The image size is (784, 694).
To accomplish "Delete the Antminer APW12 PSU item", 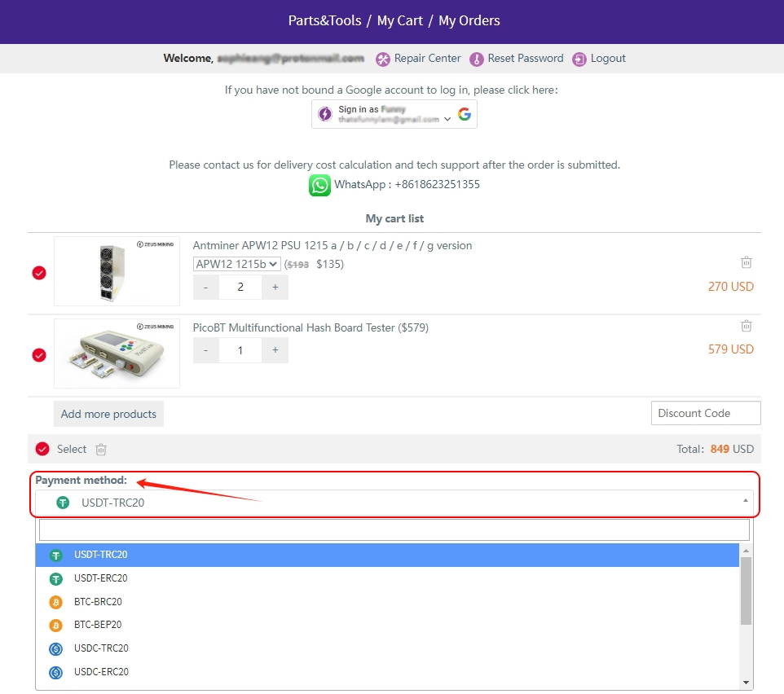I will click(x=746, y=262).
